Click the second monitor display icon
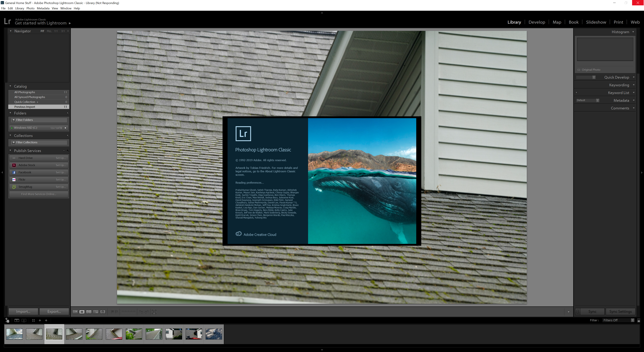Viewport: 644px width, 352px height. tap(24, 320)
